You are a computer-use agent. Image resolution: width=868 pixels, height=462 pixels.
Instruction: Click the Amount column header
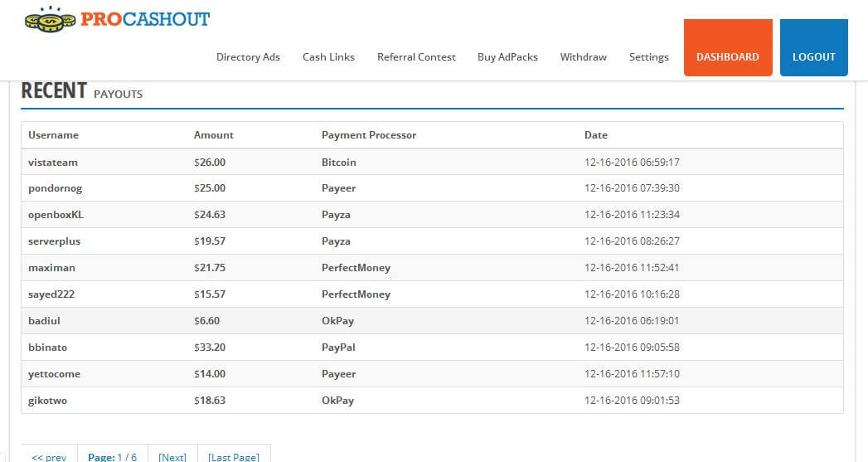pos(214,135)
